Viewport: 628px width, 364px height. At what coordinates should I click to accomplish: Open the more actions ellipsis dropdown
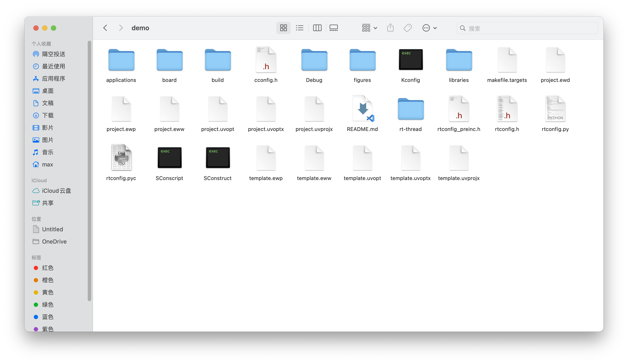coord(429,28)
